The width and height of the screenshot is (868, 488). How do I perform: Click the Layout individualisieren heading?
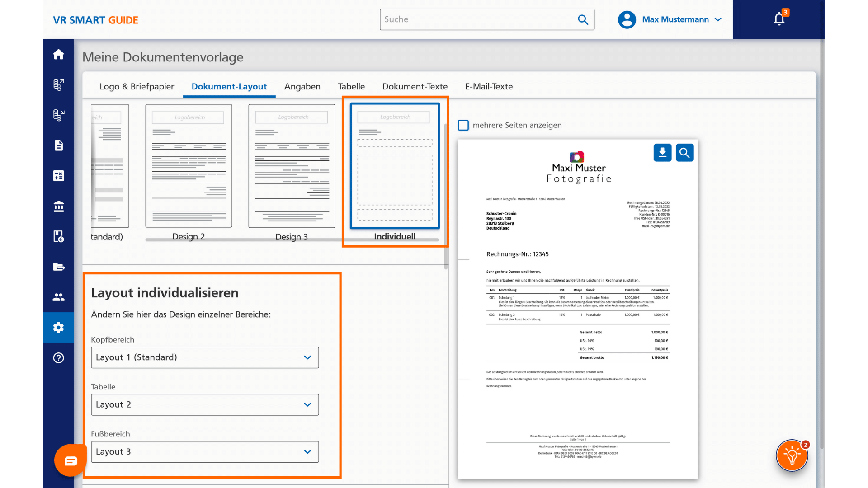[165, 293]
